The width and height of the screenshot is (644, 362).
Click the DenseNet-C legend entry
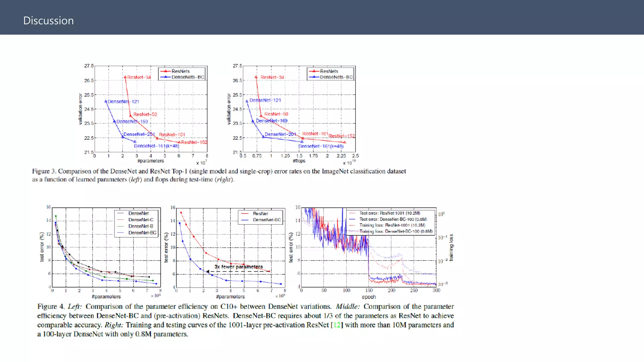[141, 220]
